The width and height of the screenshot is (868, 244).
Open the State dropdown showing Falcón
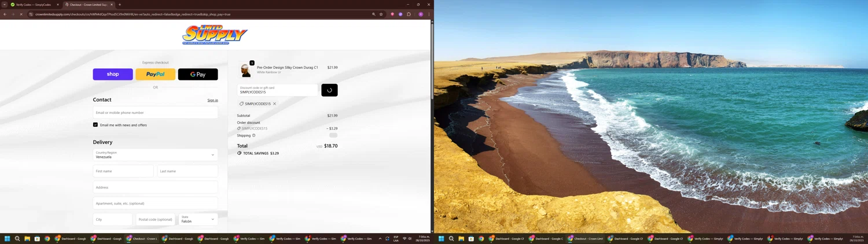198,220
